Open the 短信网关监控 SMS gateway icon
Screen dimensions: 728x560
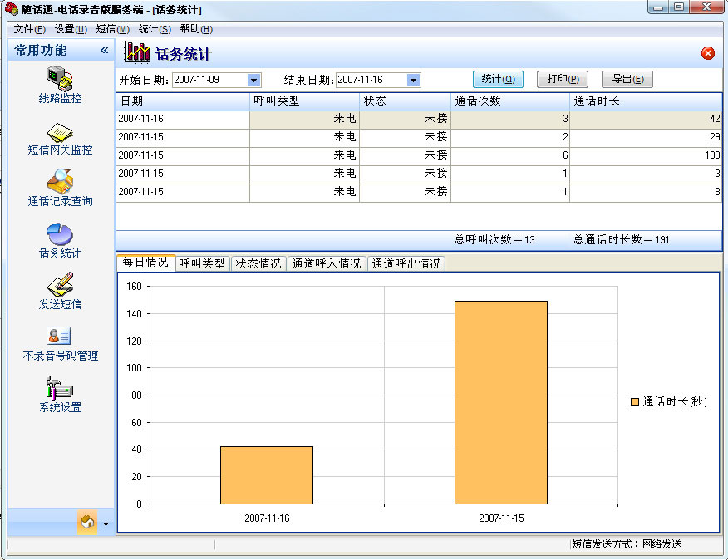60,133
